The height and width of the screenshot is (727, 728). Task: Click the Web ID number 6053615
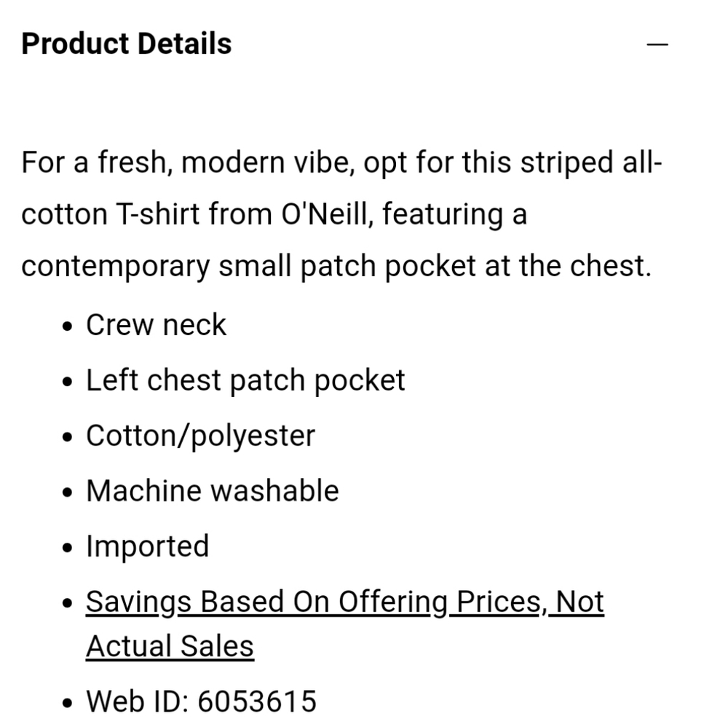(257, 702)
